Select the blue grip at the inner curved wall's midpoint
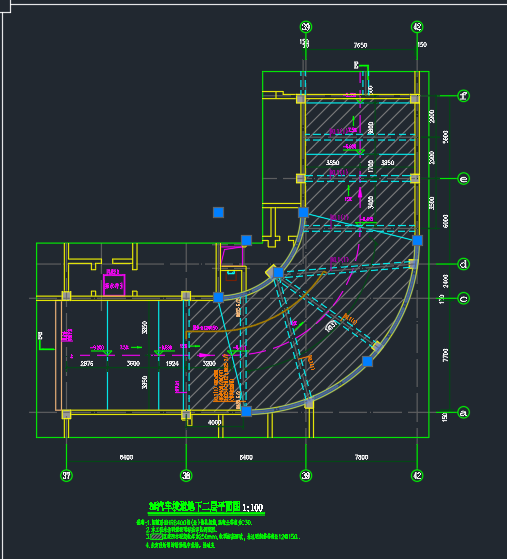 coord(278,273)
